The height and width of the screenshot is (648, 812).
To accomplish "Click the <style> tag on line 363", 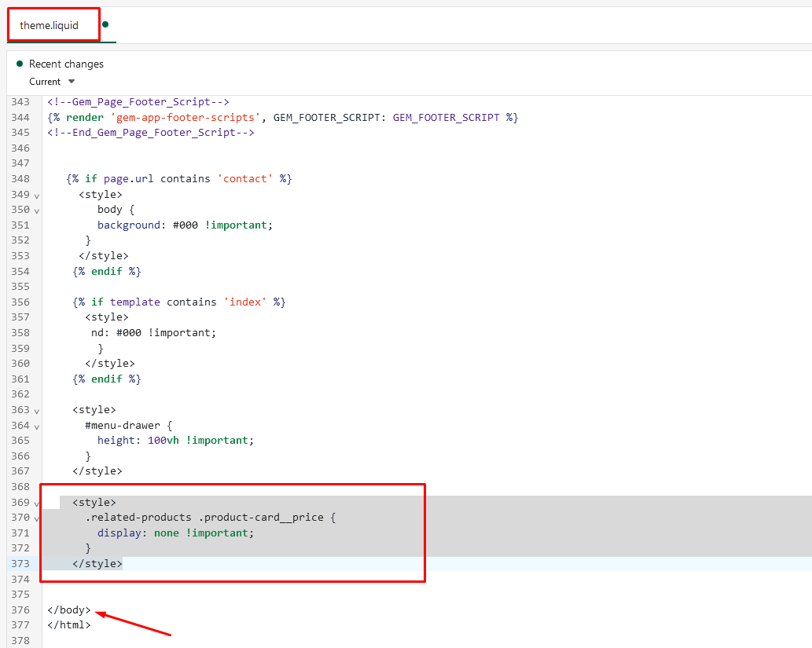I will (x=94, y=410).
